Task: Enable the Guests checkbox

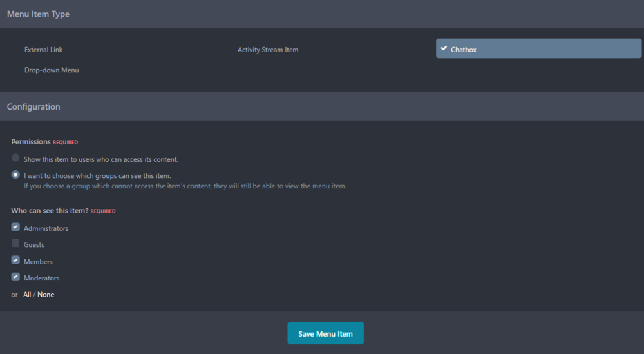Action: 15,244
